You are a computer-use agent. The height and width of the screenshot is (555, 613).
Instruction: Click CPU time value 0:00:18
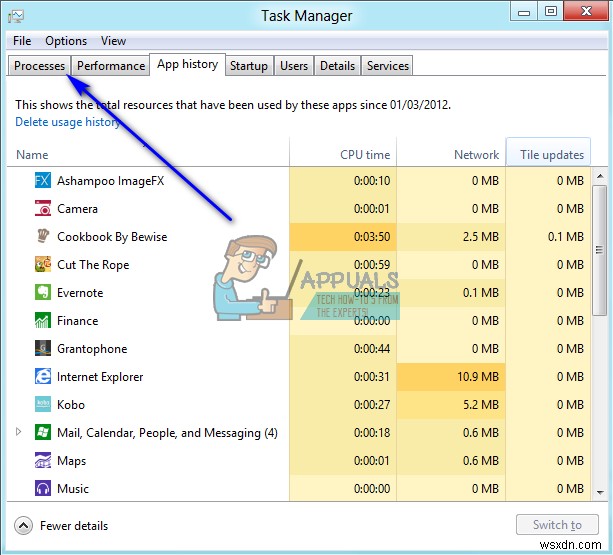click(372, 433)
